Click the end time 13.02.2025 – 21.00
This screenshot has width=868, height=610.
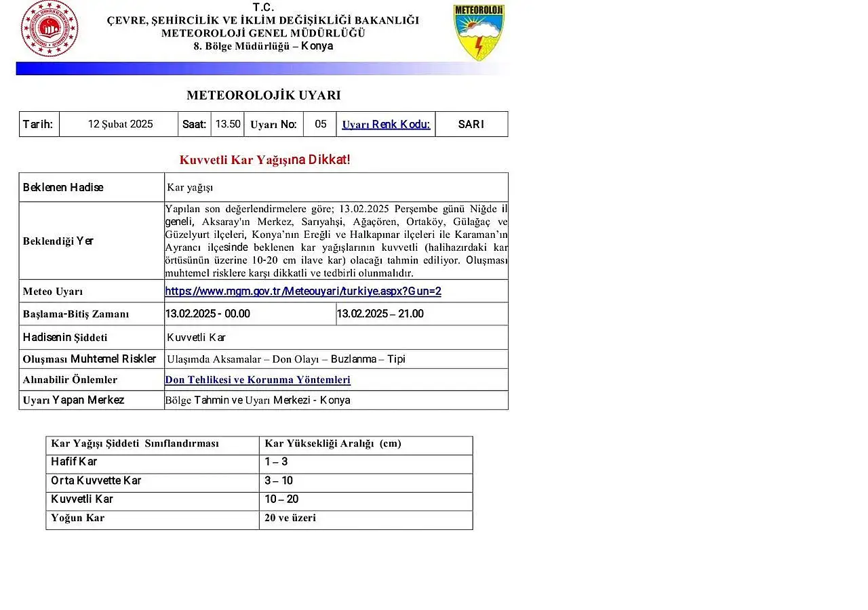point(380,314)
